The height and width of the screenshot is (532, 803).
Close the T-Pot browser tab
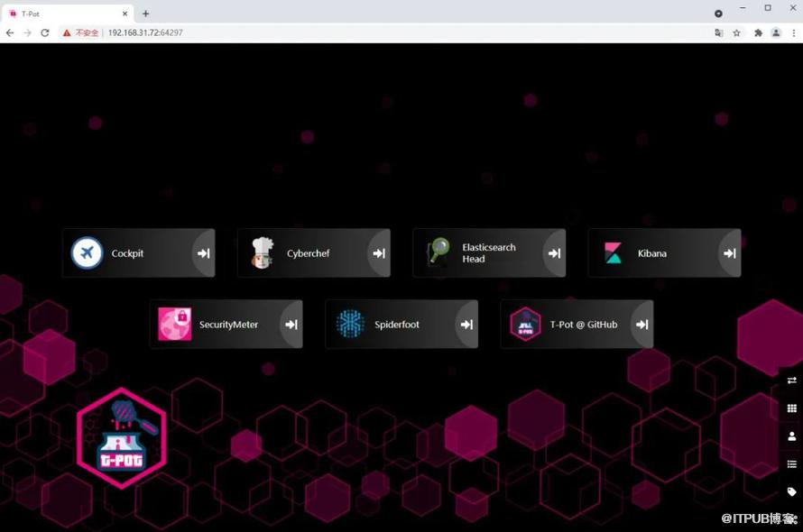pyautogui.click(x=125, y=14)
